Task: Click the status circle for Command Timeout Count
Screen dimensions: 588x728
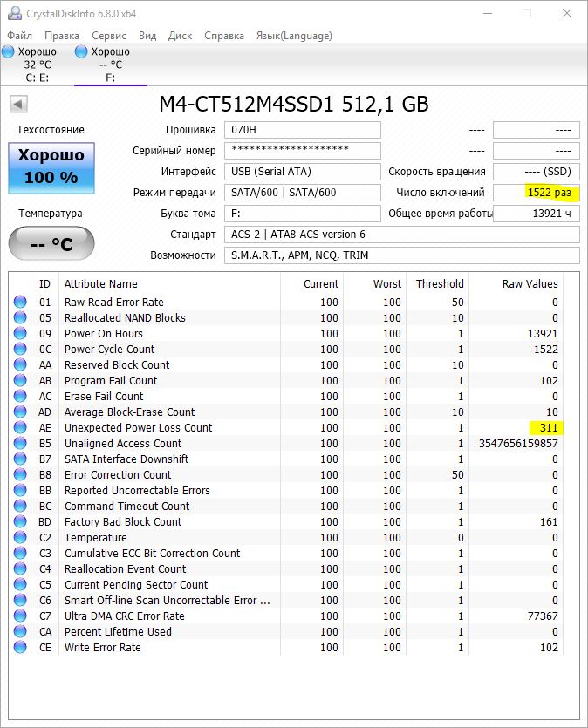Action: click(x=20, y=506)
